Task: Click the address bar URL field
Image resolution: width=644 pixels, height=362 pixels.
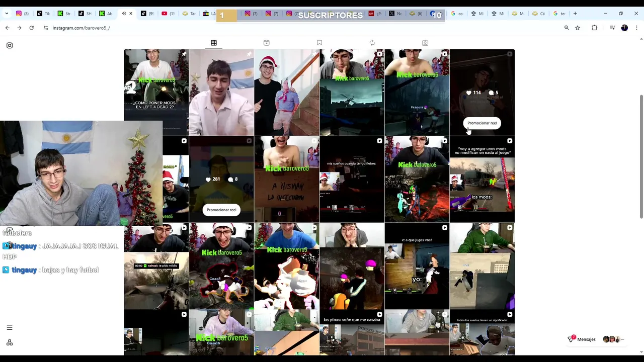Action: tap(302, 28)
